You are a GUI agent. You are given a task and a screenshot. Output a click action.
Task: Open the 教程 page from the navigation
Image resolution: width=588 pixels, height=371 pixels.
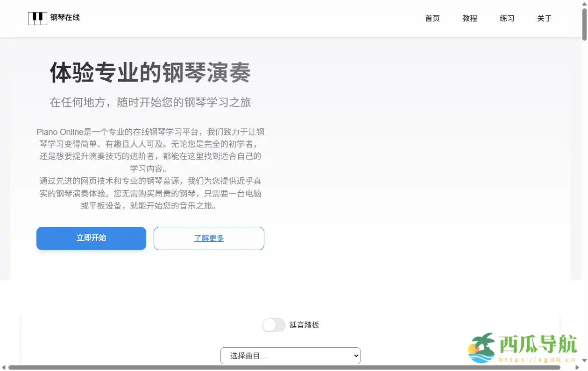click(469, 19)
